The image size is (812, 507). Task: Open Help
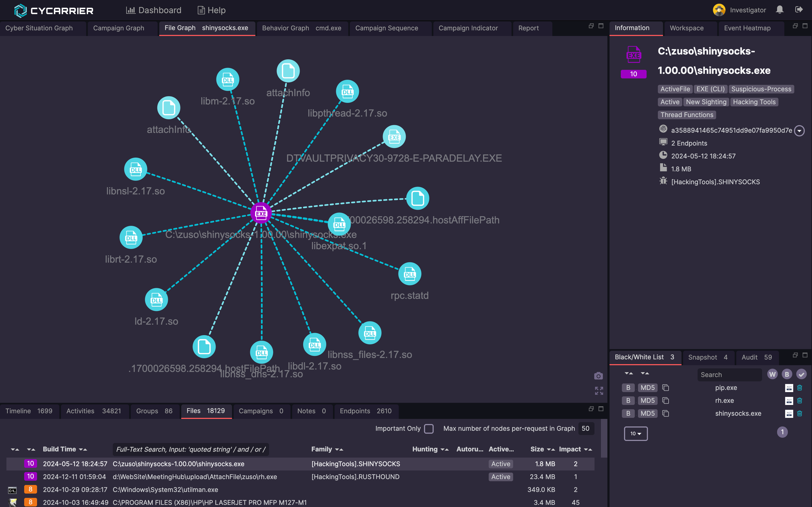pos(211,10)
